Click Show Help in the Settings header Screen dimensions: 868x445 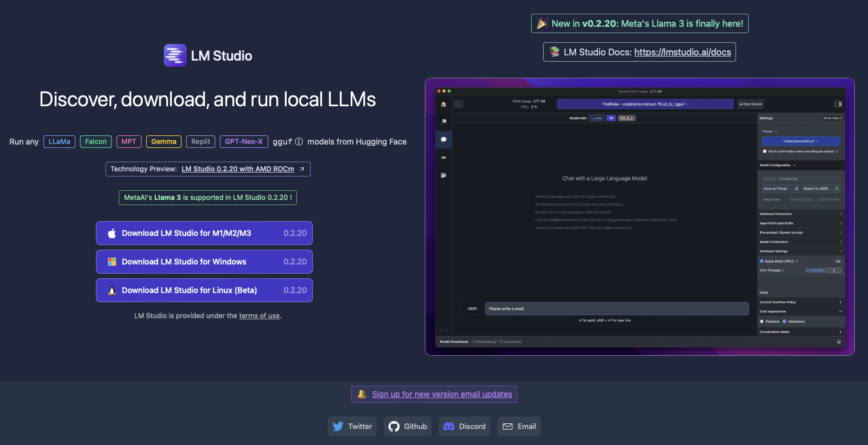(x=833, y=118)
